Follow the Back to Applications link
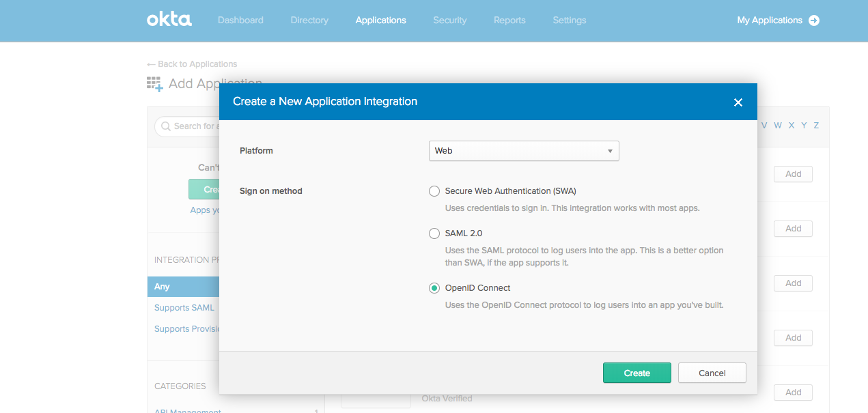868x413 pixels. click(x=192, y=64)
